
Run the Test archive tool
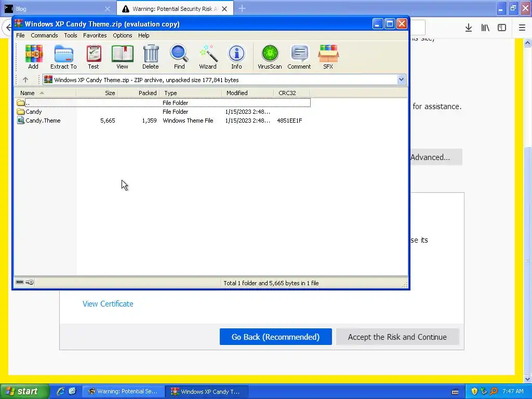94,57
